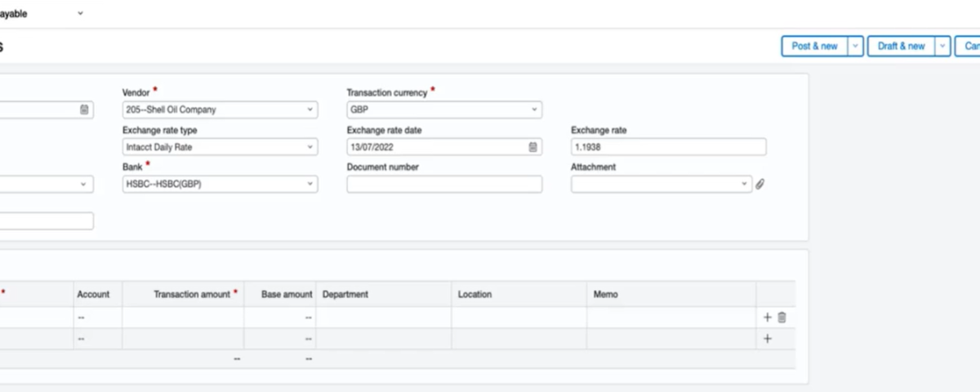
Task: Expand the Draft & new arrow menu
Action: tap(943, 47)
